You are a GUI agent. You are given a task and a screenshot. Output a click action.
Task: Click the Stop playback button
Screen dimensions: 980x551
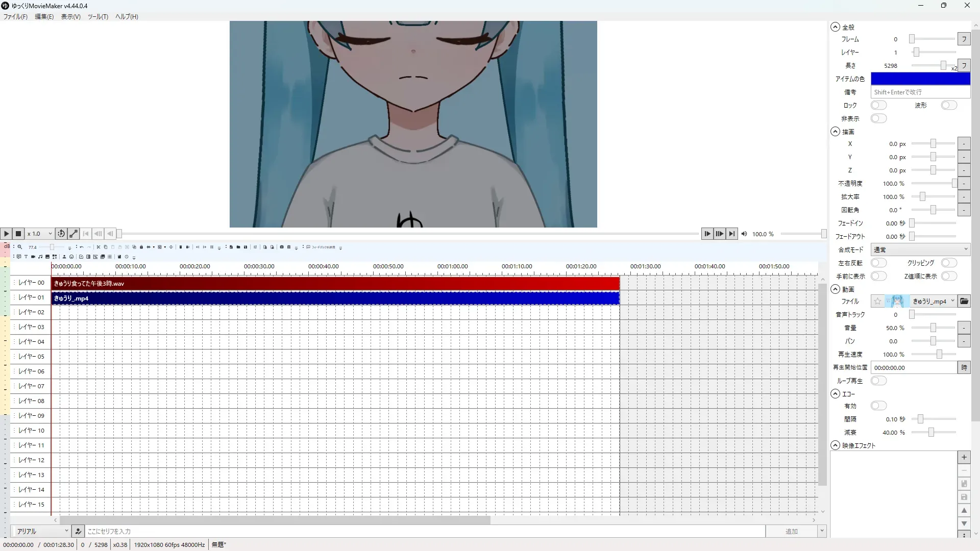18,234
